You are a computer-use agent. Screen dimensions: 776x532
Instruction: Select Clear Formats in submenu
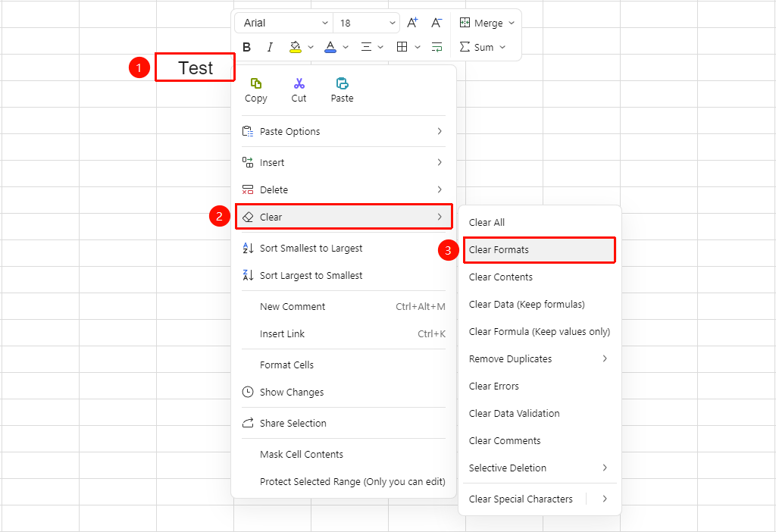(540, 250)
